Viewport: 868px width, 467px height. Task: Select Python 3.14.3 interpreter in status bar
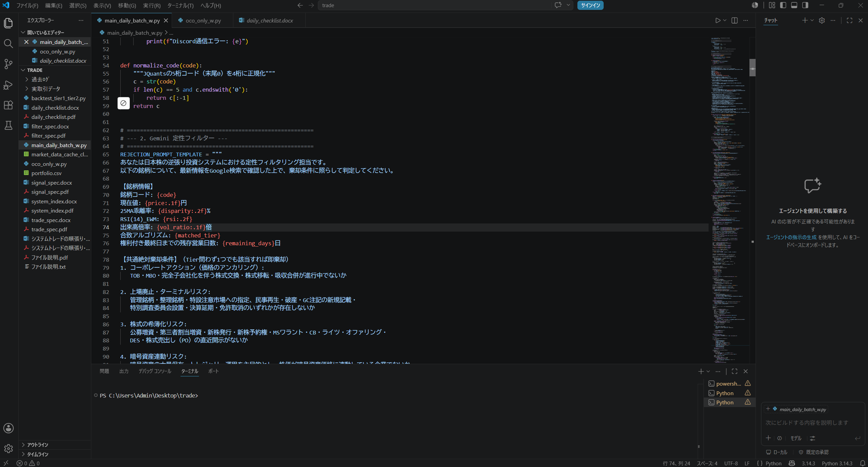click(x=837, y=463)
